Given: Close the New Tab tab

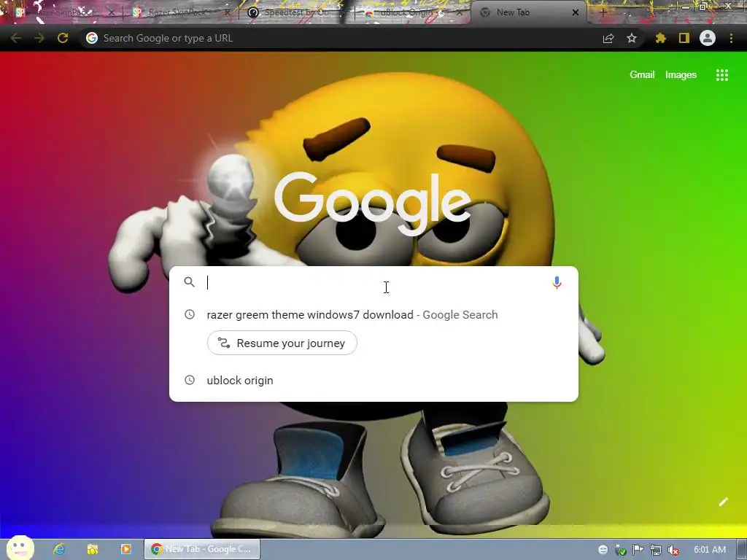Looking at the screenshot, I should point(576,12).
